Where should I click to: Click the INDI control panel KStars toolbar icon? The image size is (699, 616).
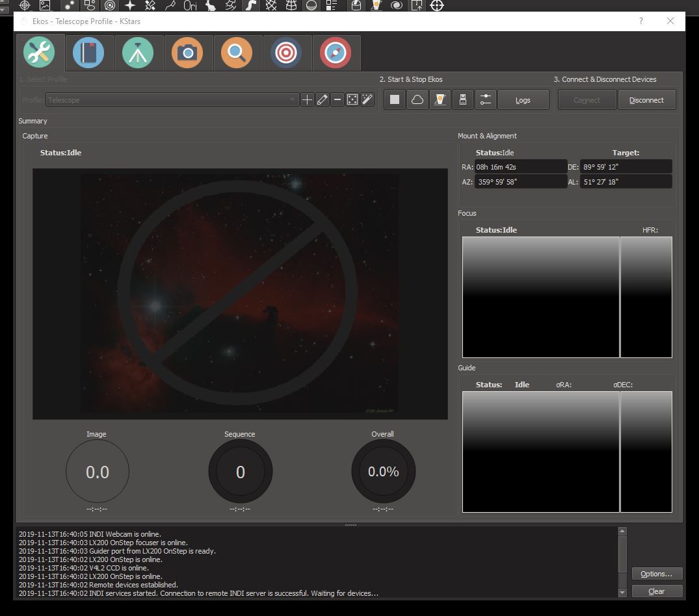point(376,5)
